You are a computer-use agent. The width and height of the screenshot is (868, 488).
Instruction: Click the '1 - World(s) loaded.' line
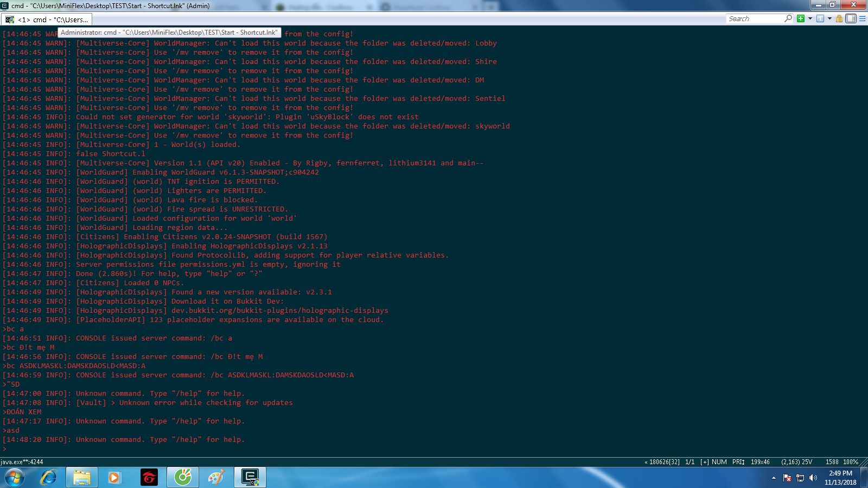[122, 145]
